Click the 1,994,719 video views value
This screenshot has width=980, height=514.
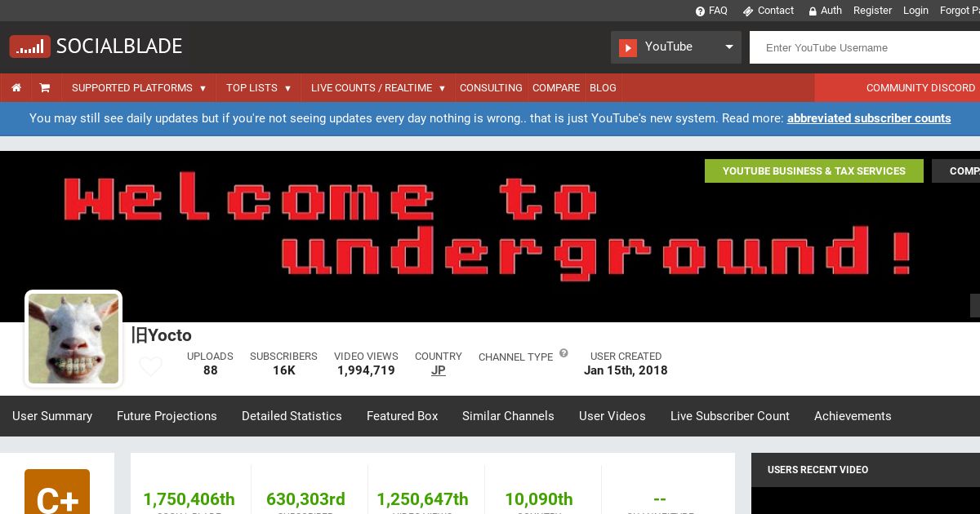point(366,370)
